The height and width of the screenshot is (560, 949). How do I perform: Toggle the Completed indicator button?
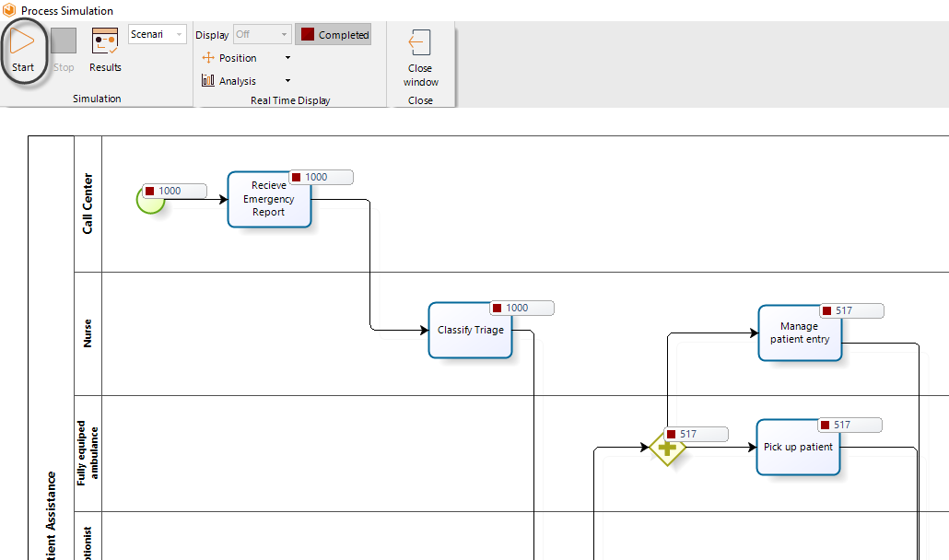point(334,34)
